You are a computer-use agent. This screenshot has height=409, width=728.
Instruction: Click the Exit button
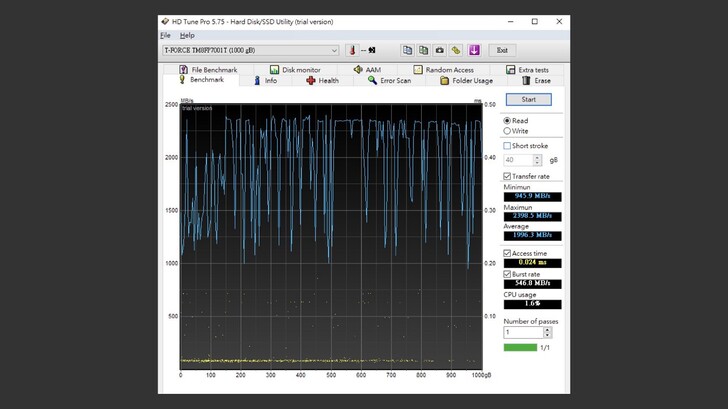[502, 50]
